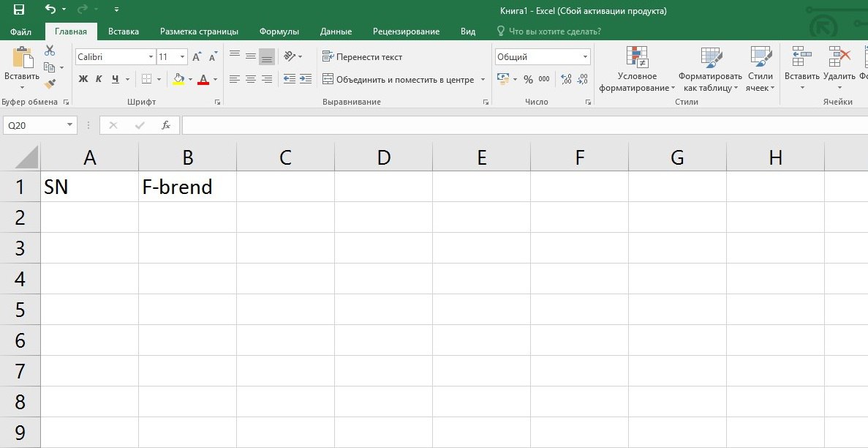The height and width of the screenshot is (448, 868).
Task: Open the Name Box Q20 dropdown
Action: (69, 125)
